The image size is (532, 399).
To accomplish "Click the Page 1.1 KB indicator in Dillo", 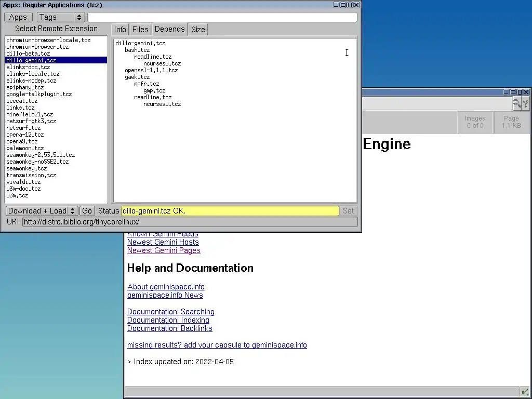I will pyautogui.click(x=511, y=122).
